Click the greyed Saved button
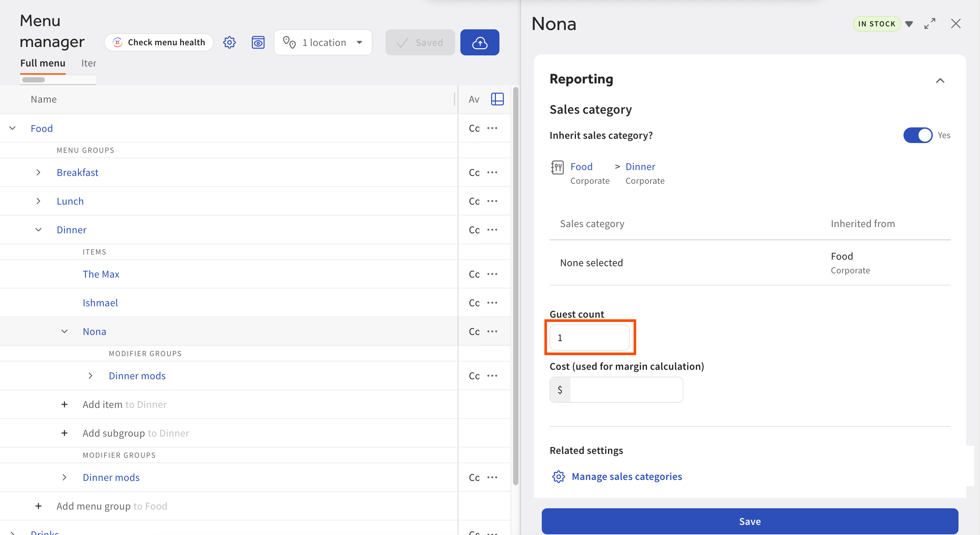 (420, 42)
